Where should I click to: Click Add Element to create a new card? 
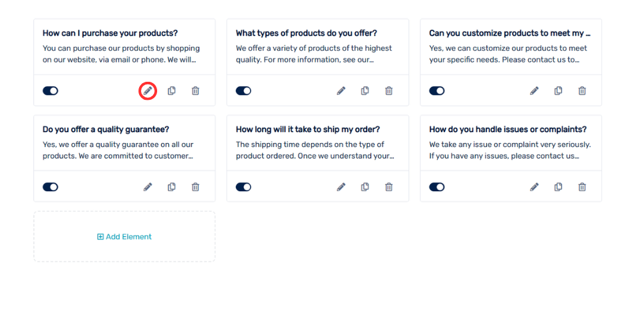point(124,236)
